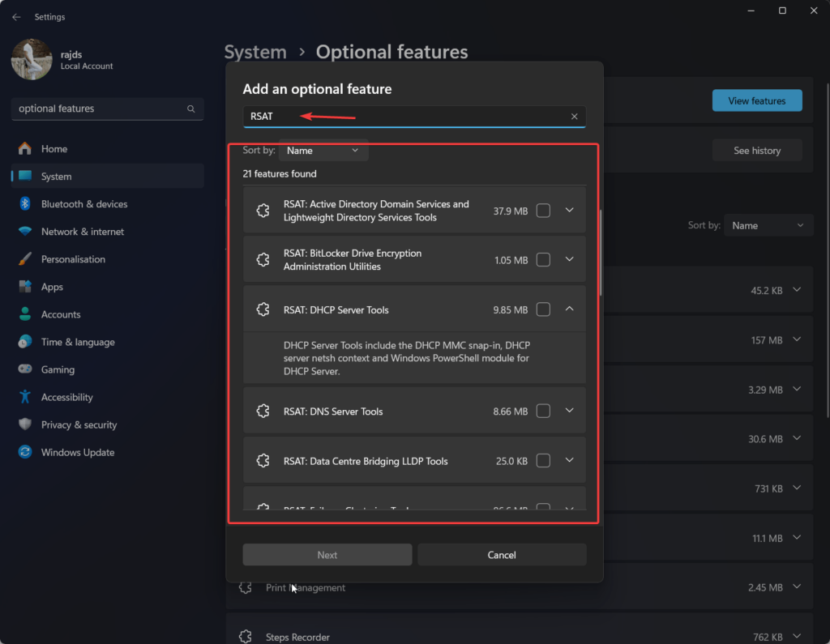This screenshot has width=830, height=644.
Task: Expand the Steps Recorder row
Action: point(797,637)
